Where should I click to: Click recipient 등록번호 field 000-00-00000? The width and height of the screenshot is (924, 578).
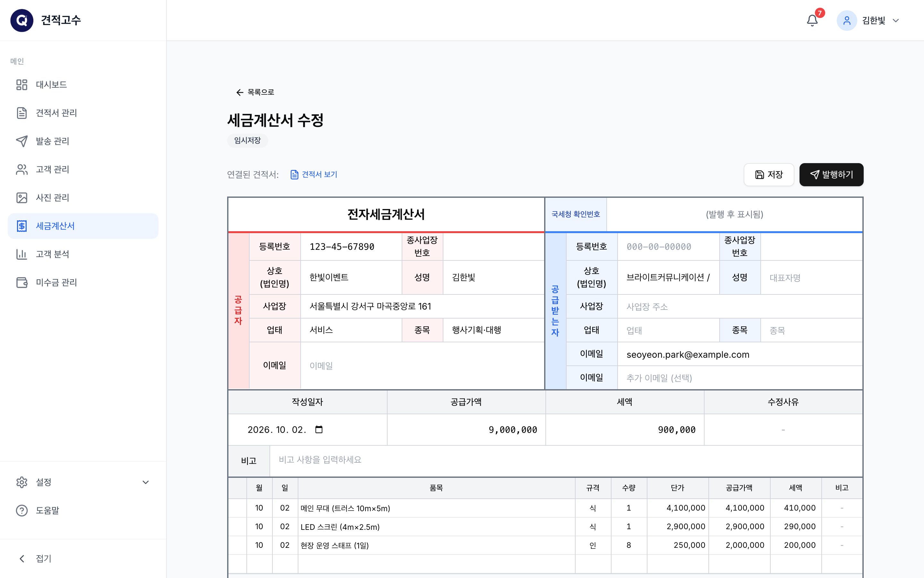pyautogui.click(x=668, y=247)
